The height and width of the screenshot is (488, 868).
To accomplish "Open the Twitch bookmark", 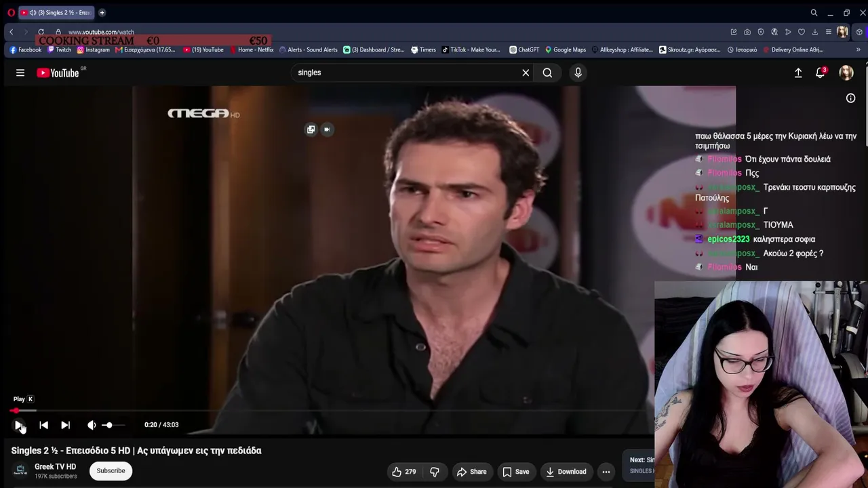I will pos(59,49).
